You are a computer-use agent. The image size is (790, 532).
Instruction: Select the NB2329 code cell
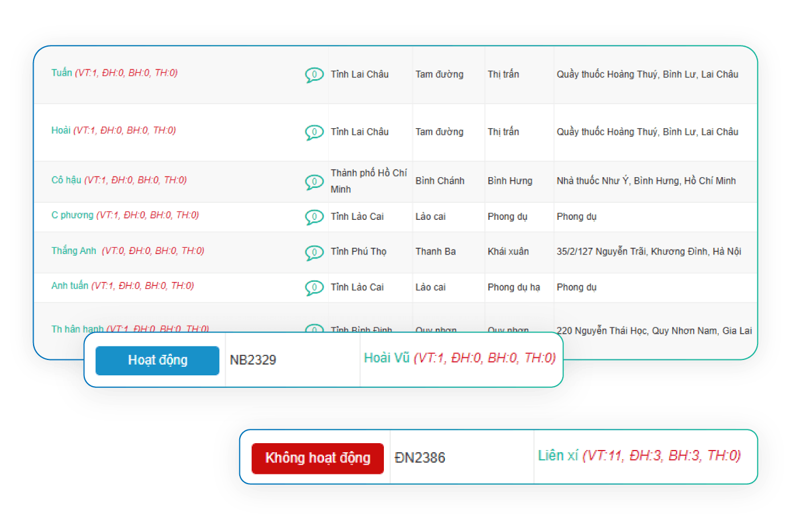coord(253,361)
